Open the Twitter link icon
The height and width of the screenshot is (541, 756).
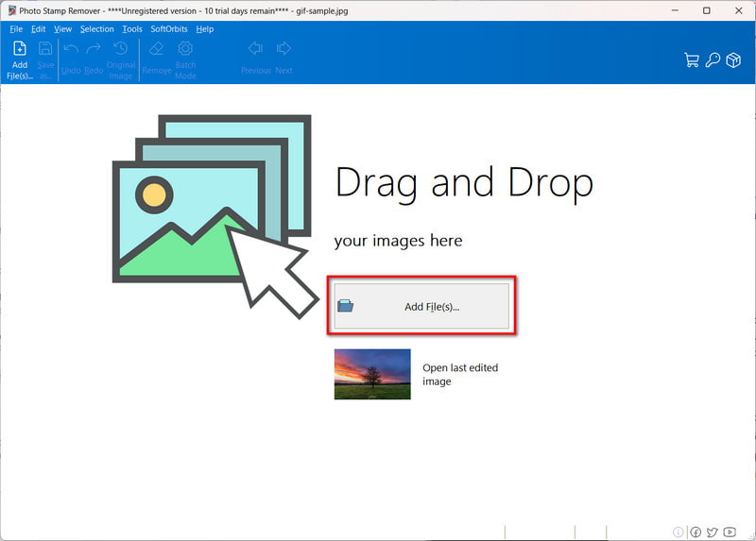point(713,532)
